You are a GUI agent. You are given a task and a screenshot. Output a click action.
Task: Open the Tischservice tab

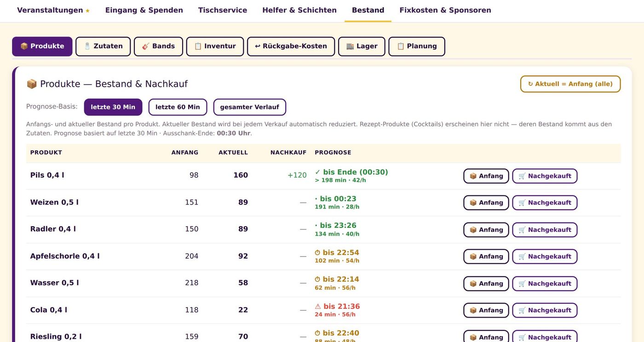223,10
